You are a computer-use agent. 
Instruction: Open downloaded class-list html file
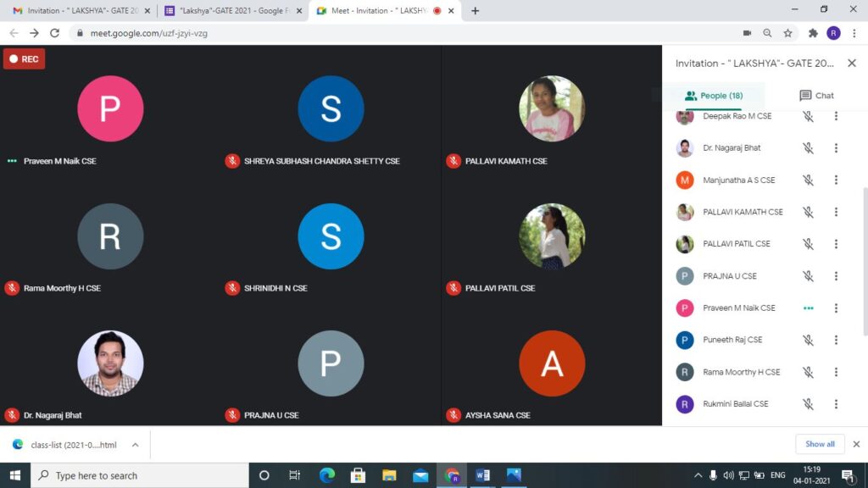pos(74,445)
